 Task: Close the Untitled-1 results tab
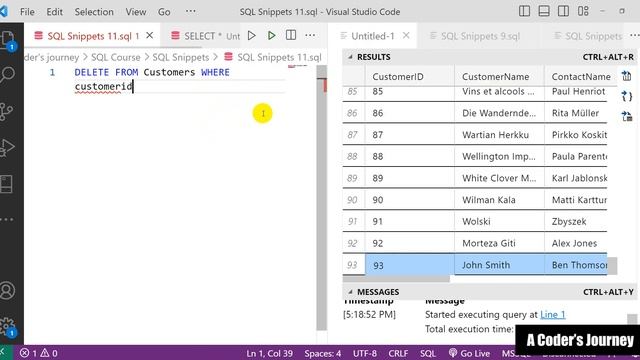tap(406, 36)
